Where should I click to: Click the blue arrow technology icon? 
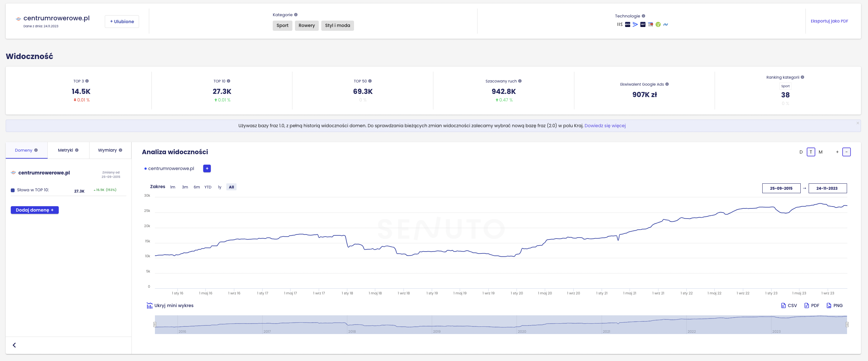pos(635,24)
